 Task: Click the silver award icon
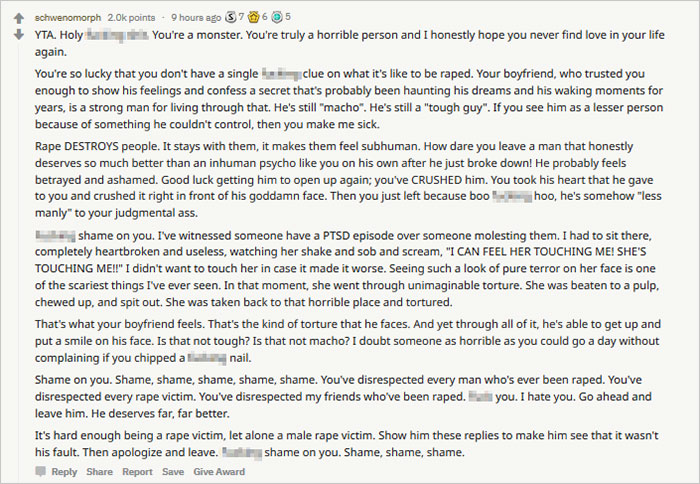point(229,17)
